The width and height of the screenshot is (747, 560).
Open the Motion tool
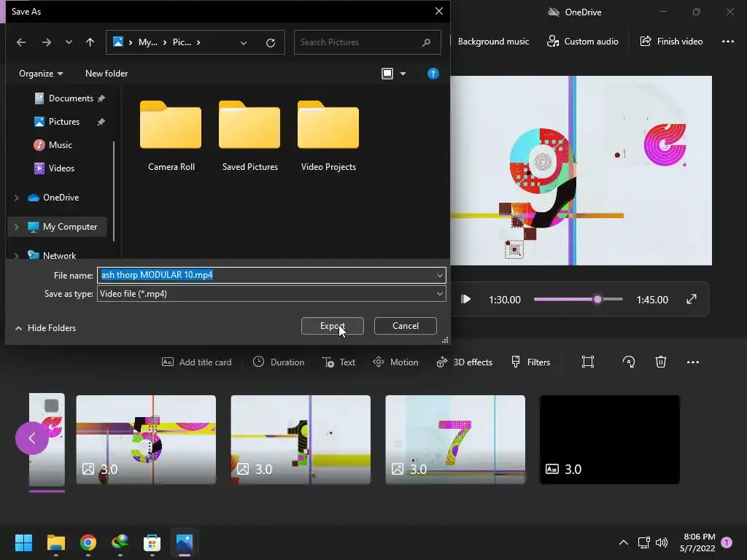[396, 362]
